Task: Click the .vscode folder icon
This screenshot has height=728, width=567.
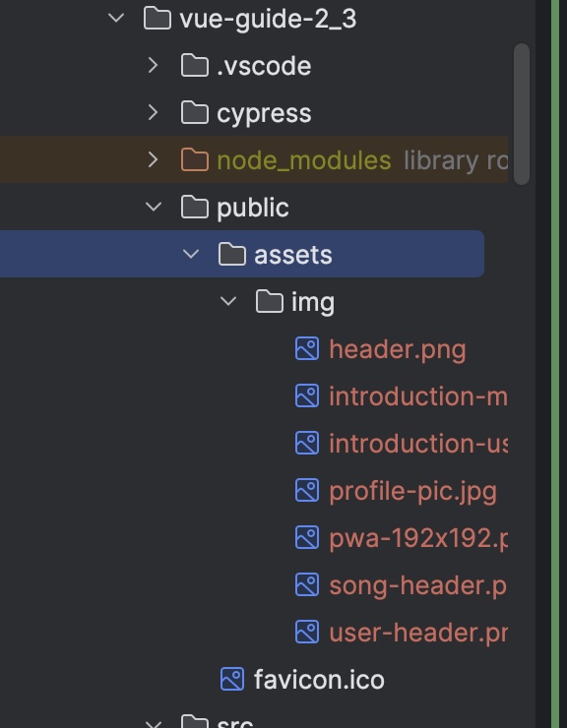Action: point(194,65)
